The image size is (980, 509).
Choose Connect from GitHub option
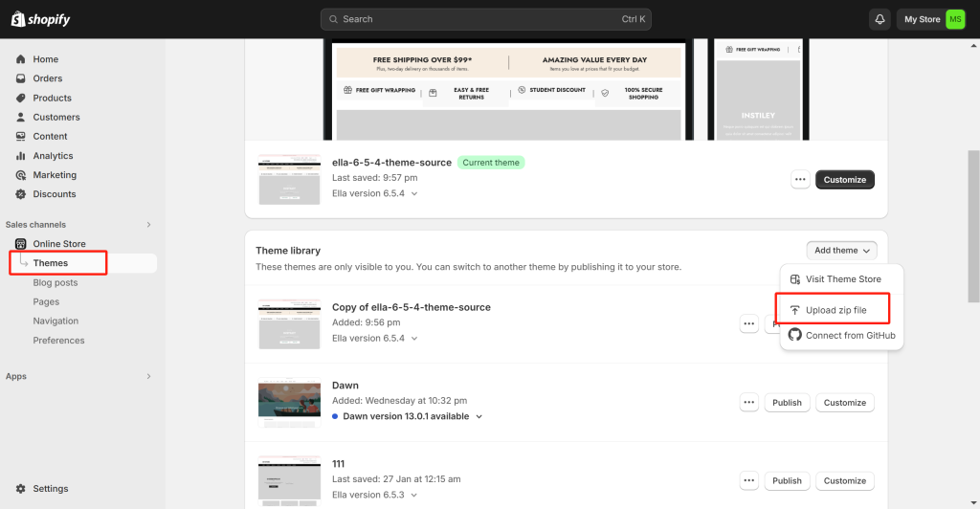pyautogui.click(x=841, y=336)
